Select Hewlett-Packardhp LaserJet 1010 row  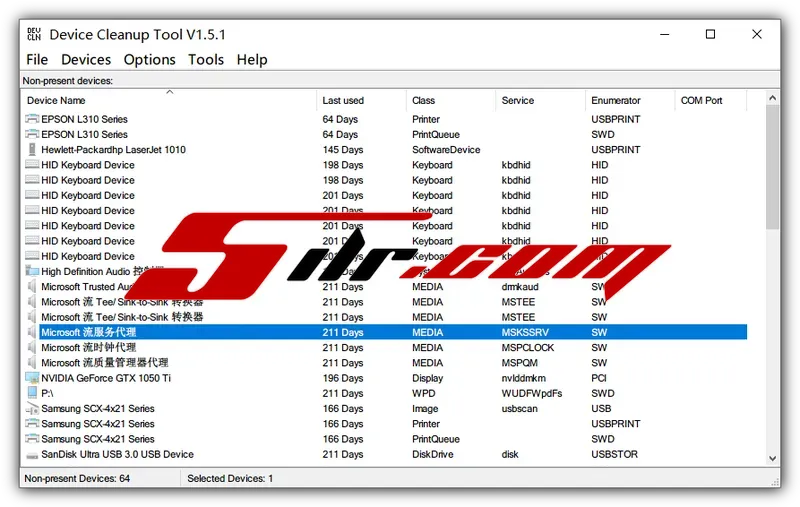tap(385, 149)
